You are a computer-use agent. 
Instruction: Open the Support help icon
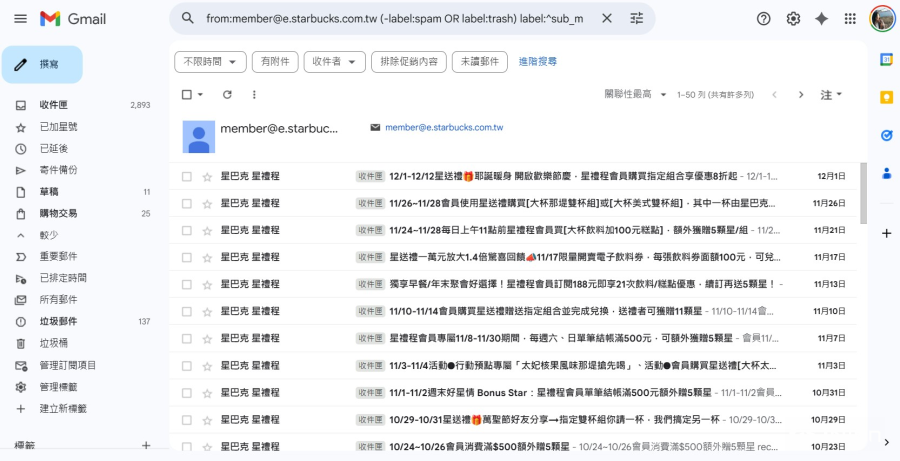(764, 19)
